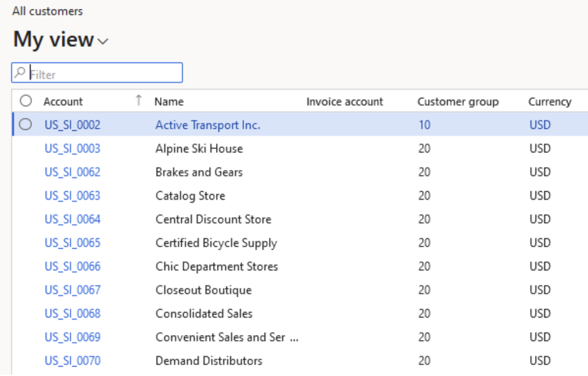The height and width of the screenshot is (376, 588).
Task: Click the Currency column header
Action: click(x=549, y=102)
